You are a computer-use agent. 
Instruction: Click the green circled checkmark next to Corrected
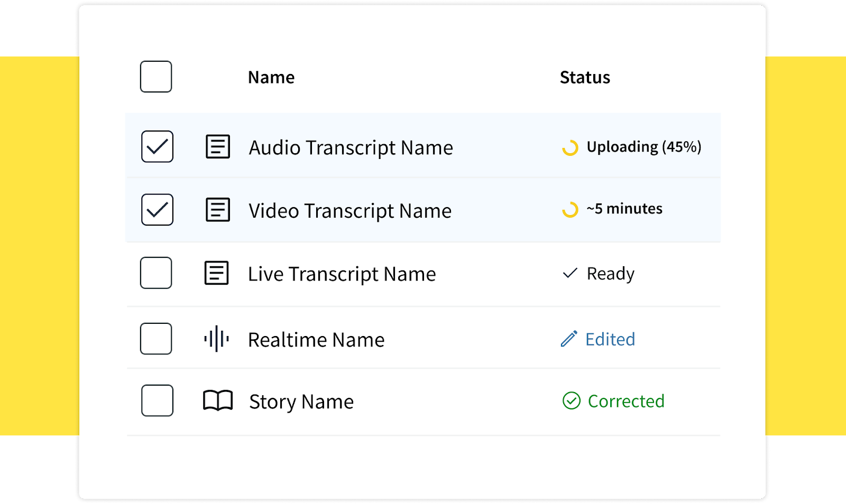tap(571, 401)
